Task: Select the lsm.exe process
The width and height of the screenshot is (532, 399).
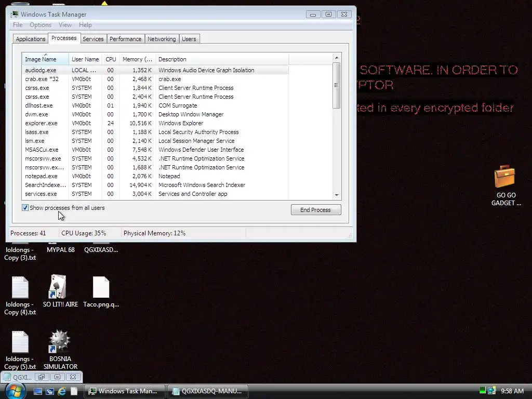Action: pyautogui.click(x=155, y=141)
